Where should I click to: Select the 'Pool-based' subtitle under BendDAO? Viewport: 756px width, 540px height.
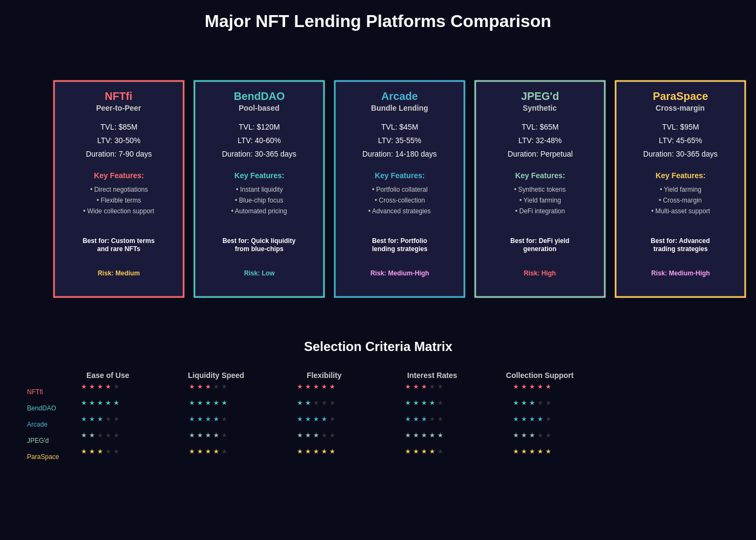tap(259, 108)
